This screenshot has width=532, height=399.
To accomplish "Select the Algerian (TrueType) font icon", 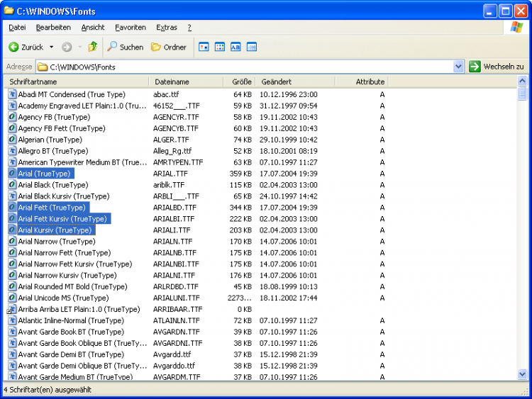I will click(x=12, y=140).
